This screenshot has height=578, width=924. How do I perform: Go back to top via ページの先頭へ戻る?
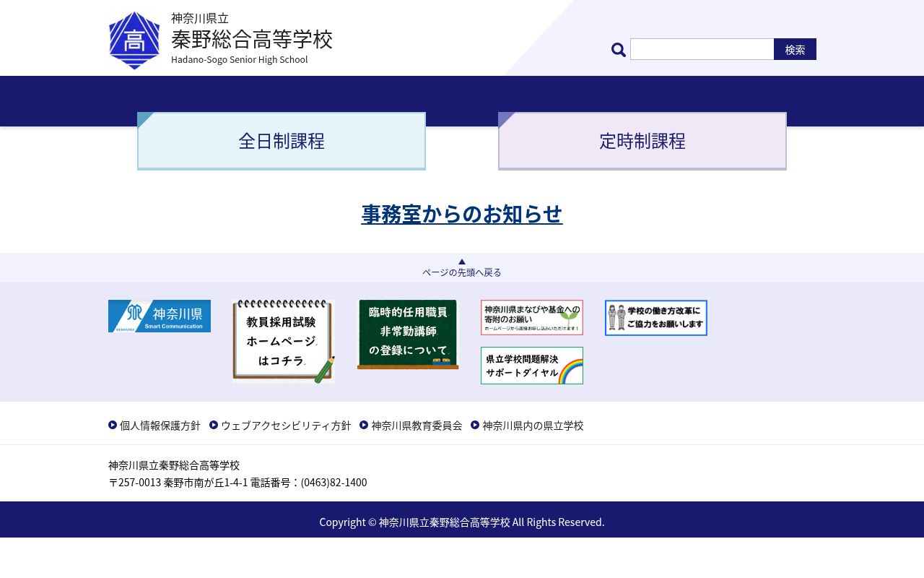click(462, 268)
